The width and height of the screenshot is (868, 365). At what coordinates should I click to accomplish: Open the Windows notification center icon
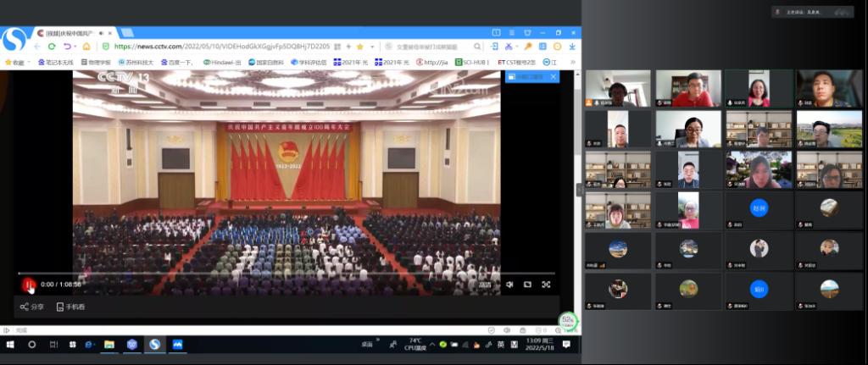click(565, 345)
